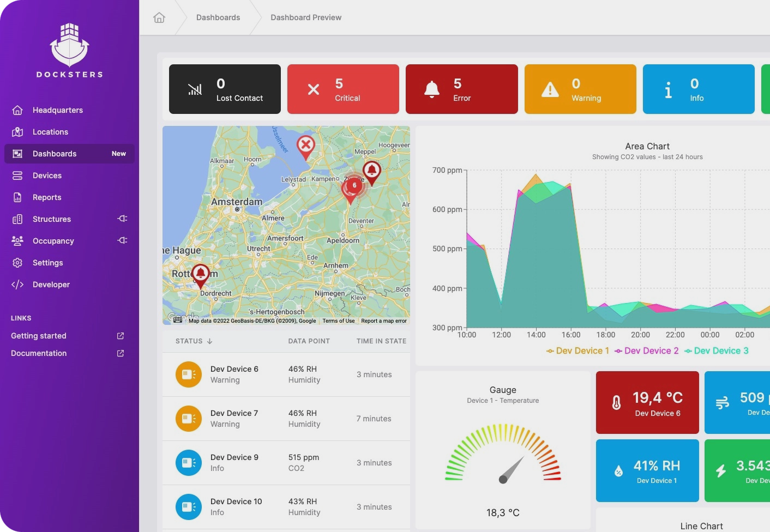Click the Developer code brackets icon

click(x=17, y=285)
